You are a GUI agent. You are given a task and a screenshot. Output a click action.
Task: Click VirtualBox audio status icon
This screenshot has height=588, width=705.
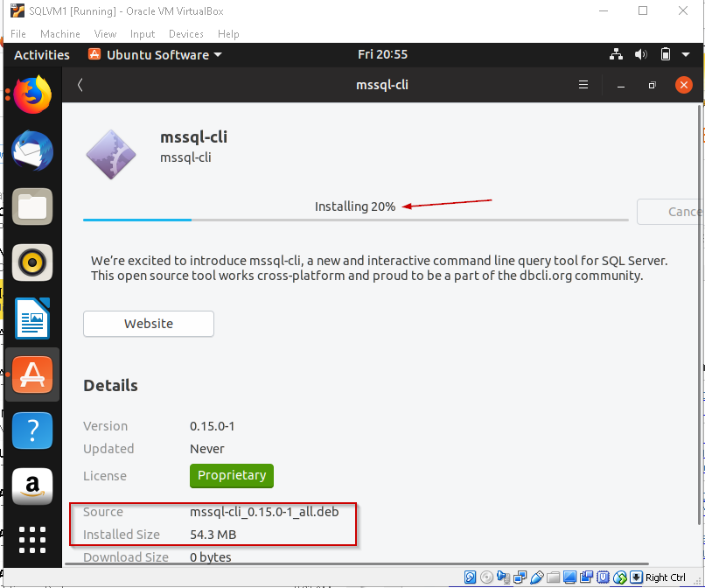(x=503, y=577)
